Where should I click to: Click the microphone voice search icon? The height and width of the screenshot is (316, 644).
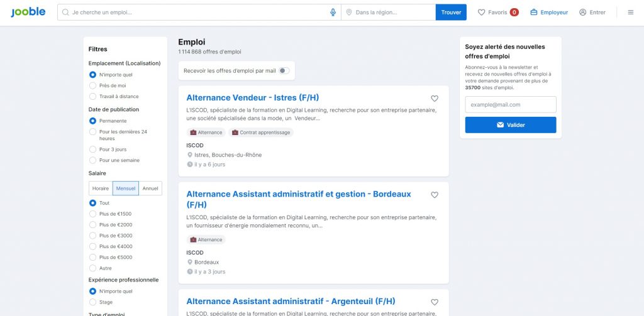333,12
